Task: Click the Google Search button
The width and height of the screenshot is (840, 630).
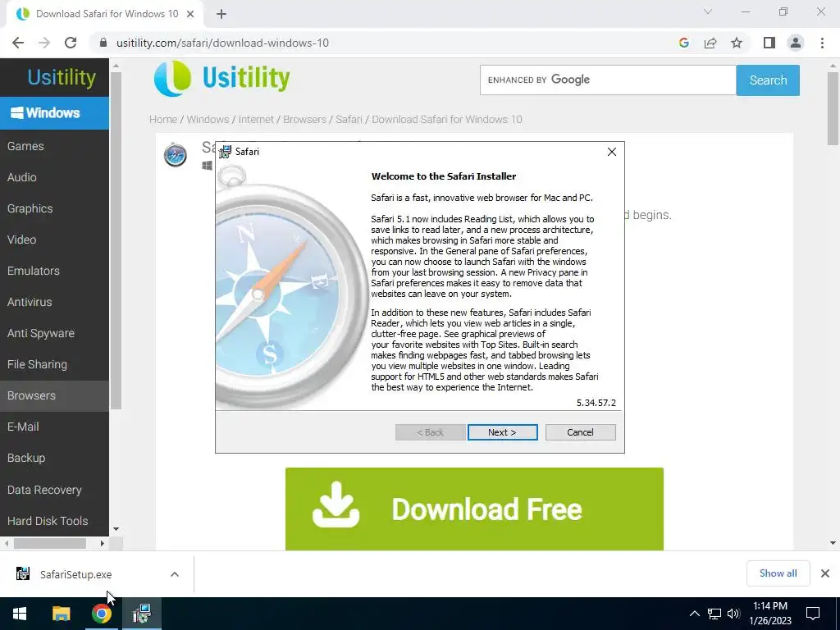Action: click(x=768, y=80)
